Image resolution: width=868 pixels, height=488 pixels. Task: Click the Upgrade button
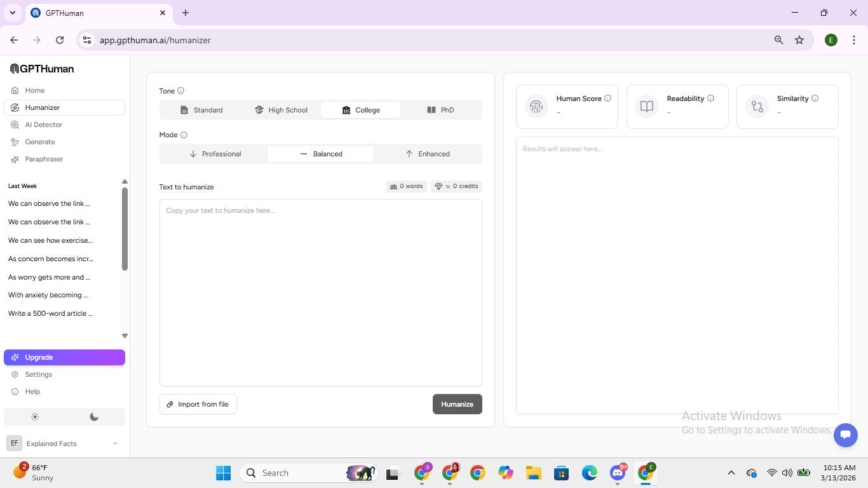(64, 357)
